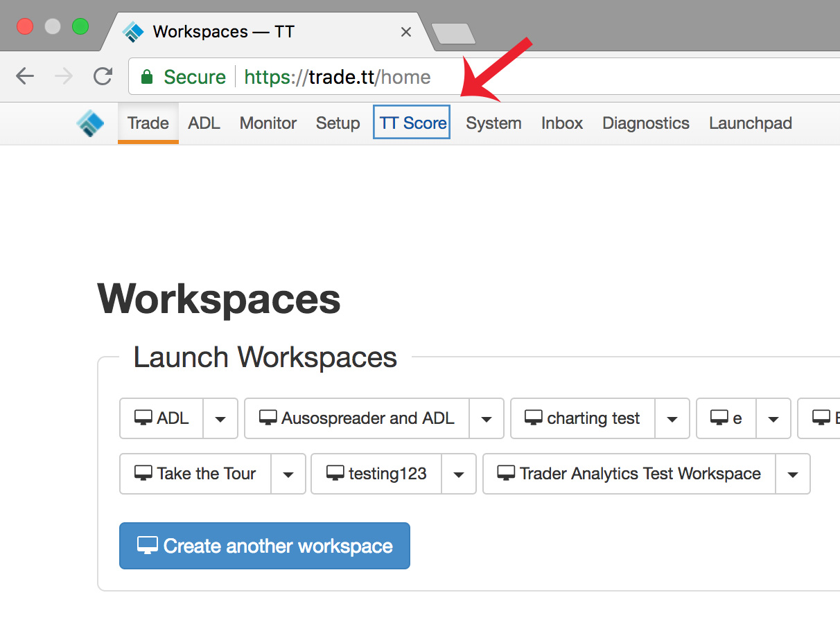The height and width of the screenshot is (640, 840).
Task: Go back using the browser back arrow
Action: pos(25,76)
